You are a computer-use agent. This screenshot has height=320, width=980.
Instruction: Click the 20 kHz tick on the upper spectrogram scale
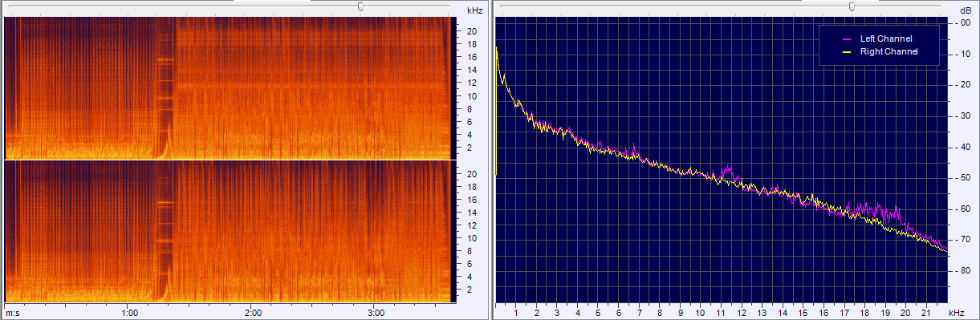coord(473,31)
